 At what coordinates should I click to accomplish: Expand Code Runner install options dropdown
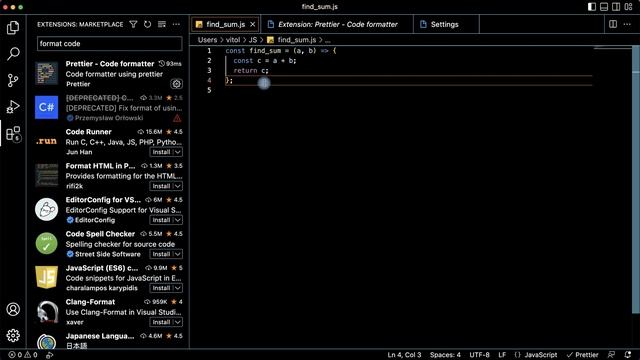(178, 152)
